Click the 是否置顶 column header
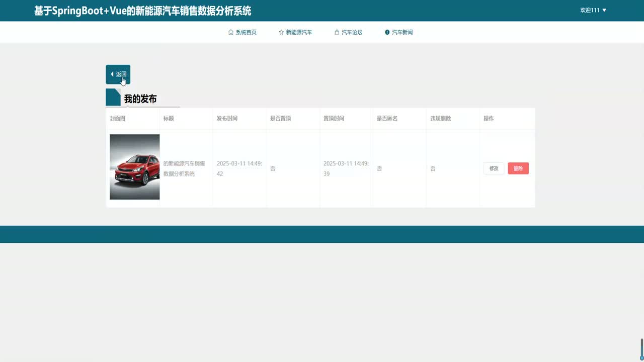The image size is (644, 362). (280, 119)
